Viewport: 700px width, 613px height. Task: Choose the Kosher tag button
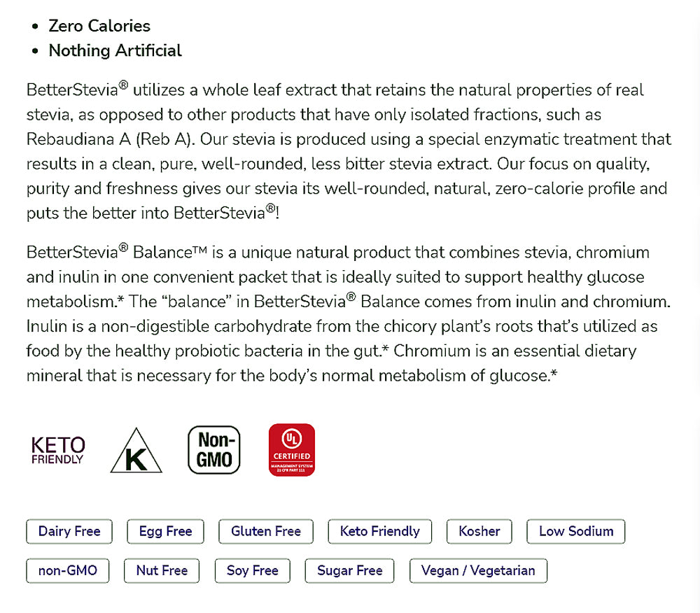[x=479, y=531]
